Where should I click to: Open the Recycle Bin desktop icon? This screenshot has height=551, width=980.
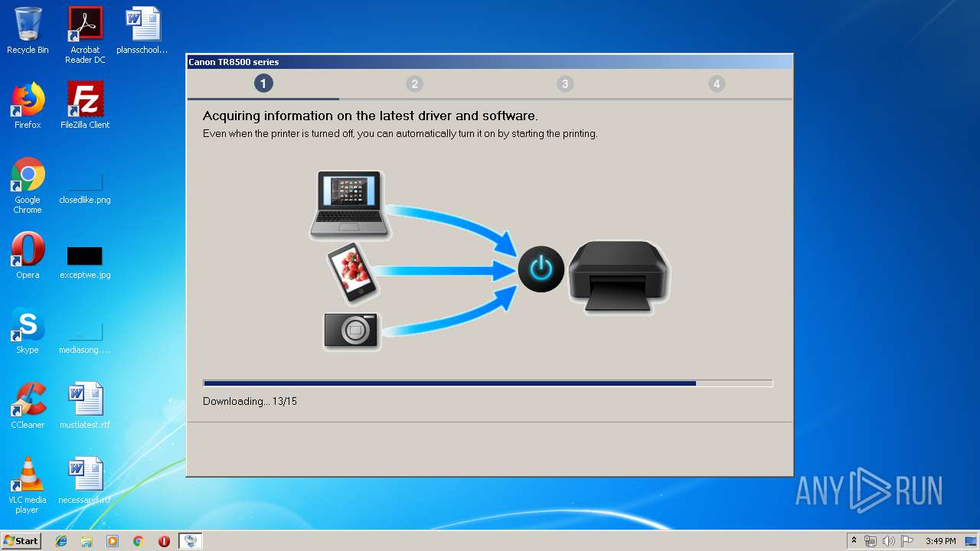point(28,31)
